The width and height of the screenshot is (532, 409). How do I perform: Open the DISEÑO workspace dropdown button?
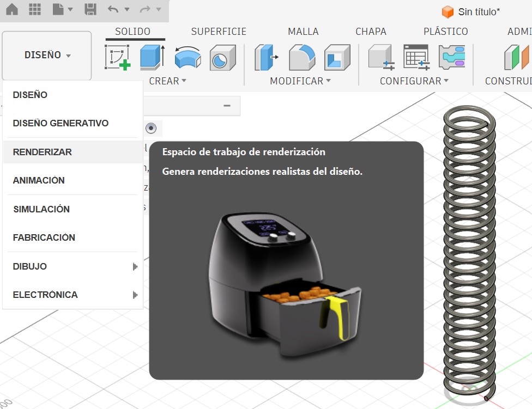click(x=47, y=55)
